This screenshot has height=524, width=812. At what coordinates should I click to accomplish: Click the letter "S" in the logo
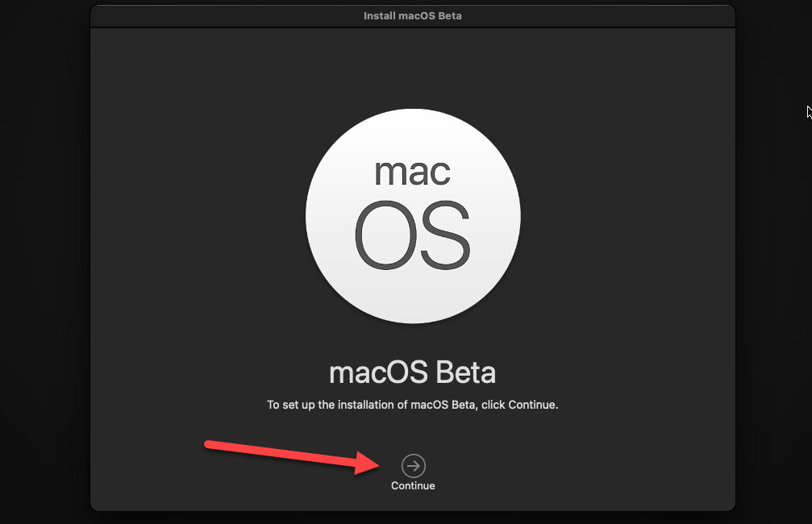pos(444,235)
